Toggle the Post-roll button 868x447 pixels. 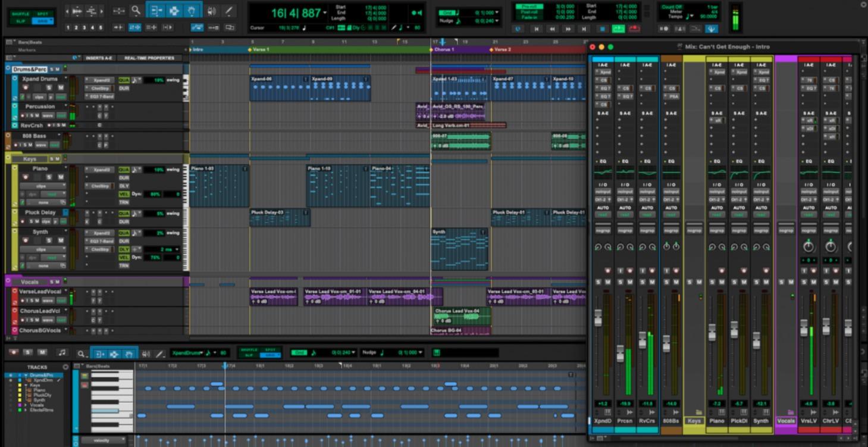click(529, 12)
